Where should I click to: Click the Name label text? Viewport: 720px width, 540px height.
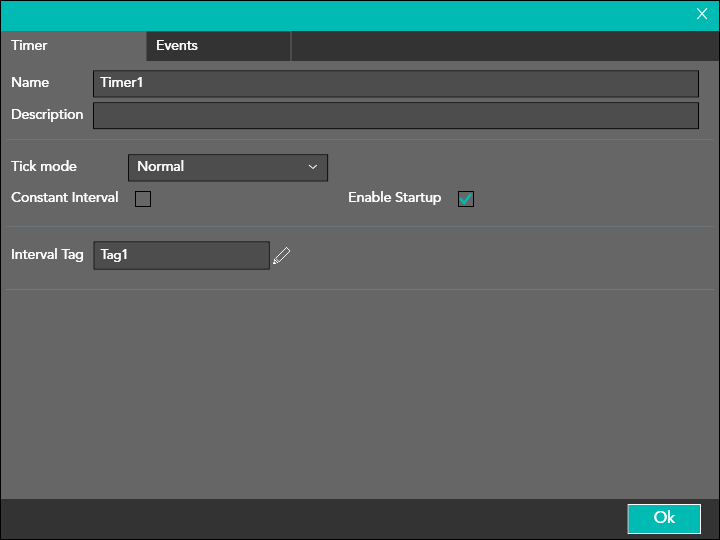click(30, 83)
